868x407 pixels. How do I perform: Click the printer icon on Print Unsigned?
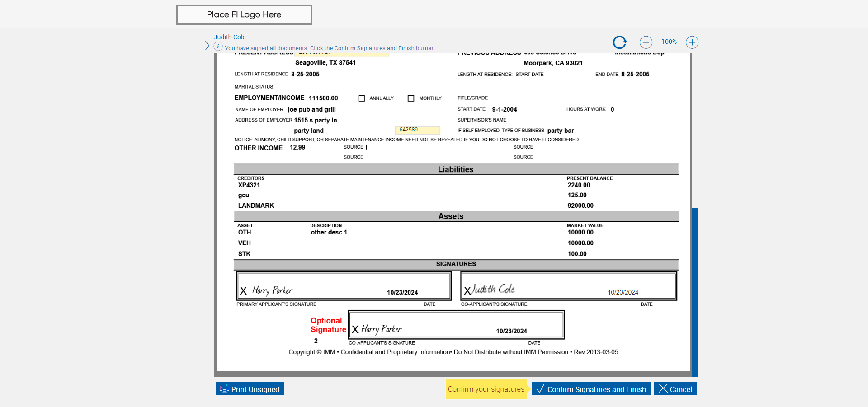click(x=224, y=388)
